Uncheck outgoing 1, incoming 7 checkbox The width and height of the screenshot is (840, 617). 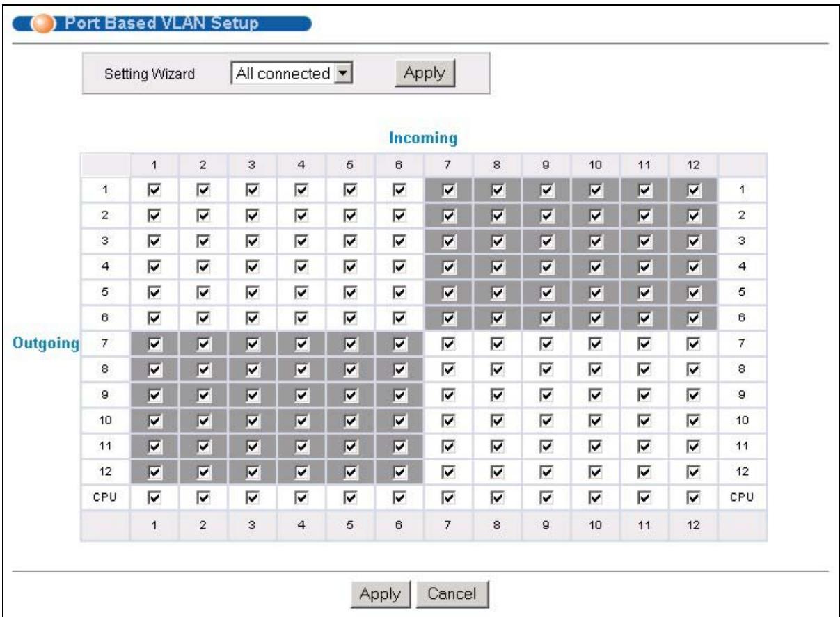click(450, 189)
